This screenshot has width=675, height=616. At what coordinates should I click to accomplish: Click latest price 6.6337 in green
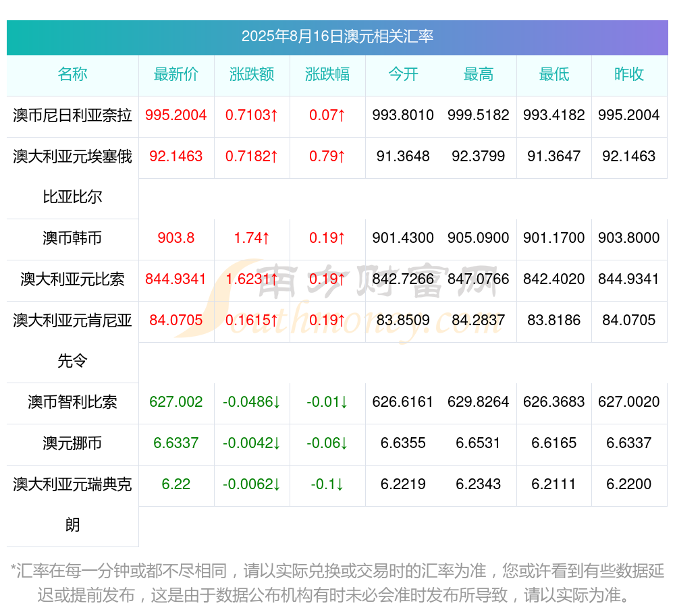tap(176, 443)
